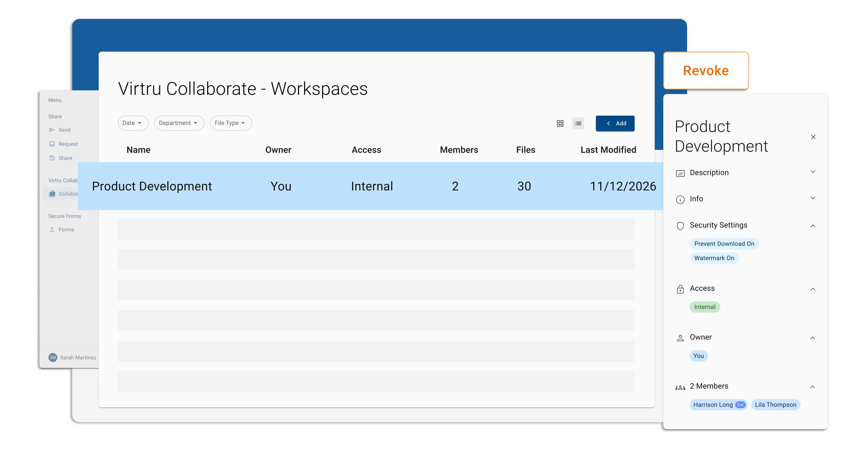868x451 pixels.
Task: Click the SM user avatar
Action: pyautogui.click(x=53, y=357)
